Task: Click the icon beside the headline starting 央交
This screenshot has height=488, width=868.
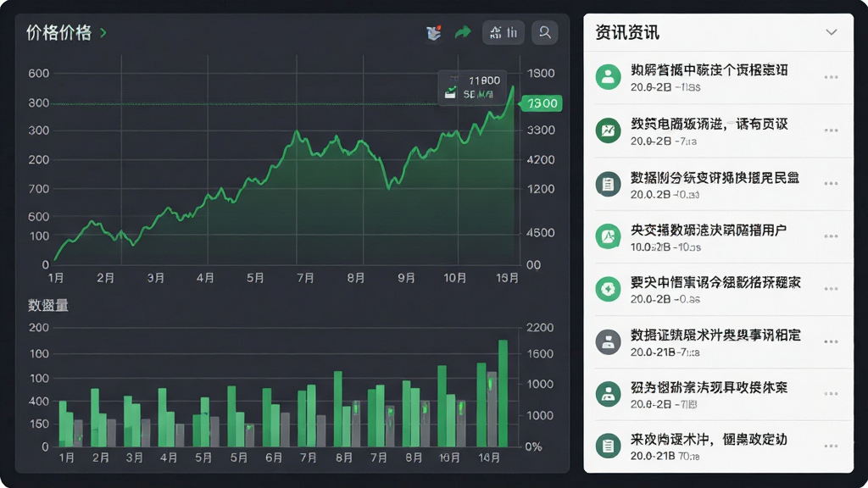Action: 608,236
